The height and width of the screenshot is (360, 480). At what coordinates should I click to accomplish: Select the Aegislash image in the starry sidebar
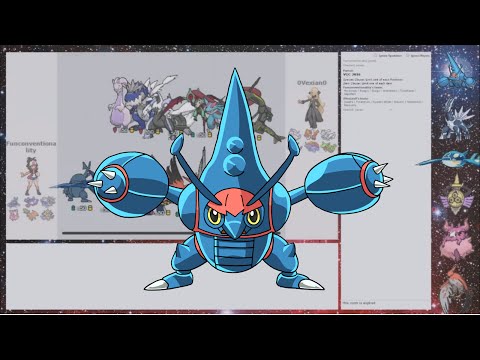pos(457,196)
